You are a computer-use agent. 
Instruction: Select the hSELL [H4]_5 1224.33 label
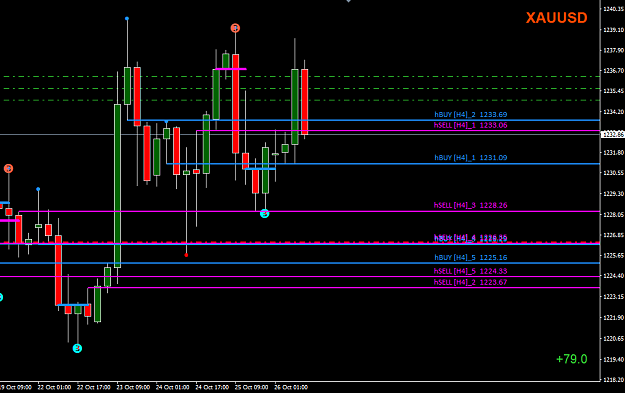pos(471,271)
